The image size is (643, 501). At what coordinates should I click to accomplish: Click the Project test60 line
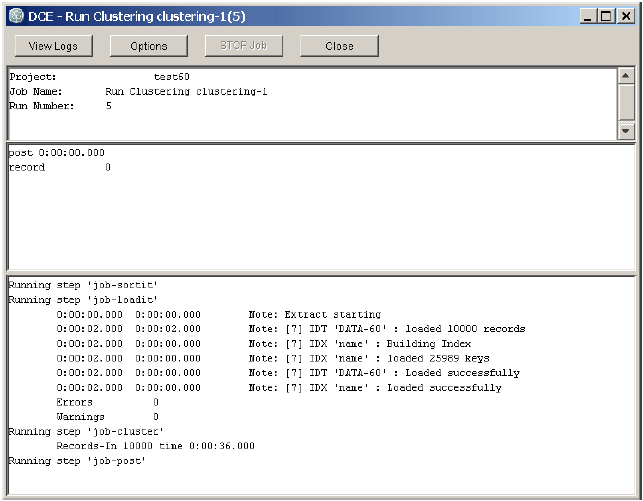(x=100, y=77)
